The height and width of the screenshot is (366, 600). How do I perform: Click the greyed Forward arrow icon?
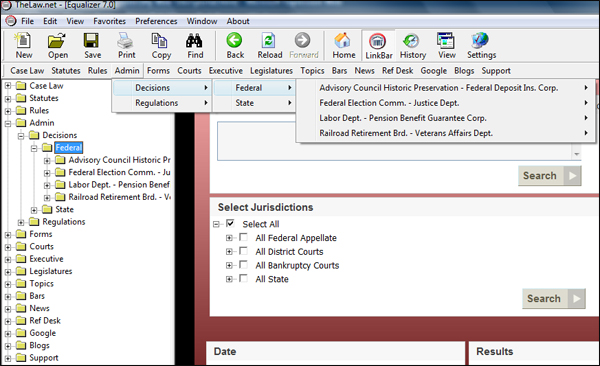pyautogui.click(x=302, y=40)
